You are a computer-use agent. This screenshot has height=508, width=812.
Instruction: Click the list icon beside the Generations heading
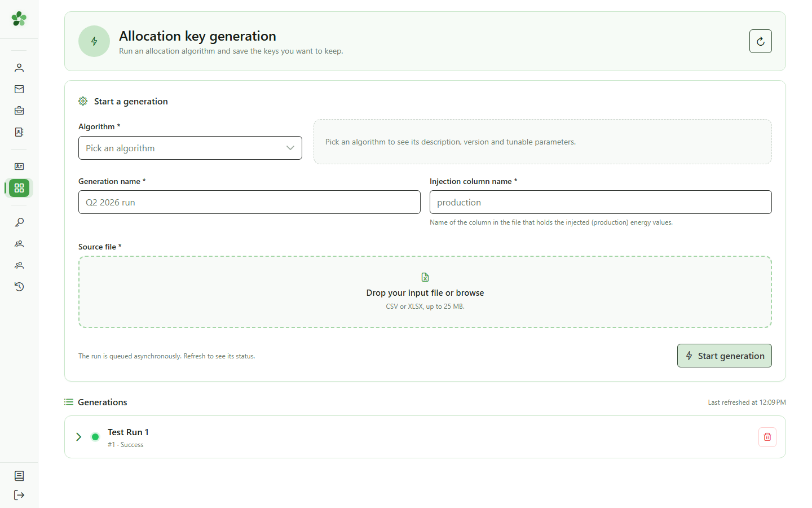coord(69,402)
